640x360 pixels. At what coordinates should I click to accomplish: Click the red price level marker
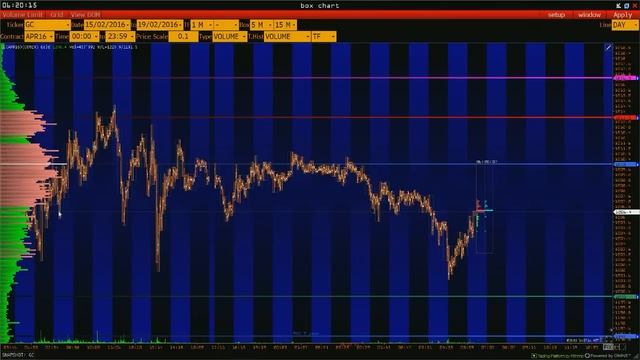click(625, 118)
